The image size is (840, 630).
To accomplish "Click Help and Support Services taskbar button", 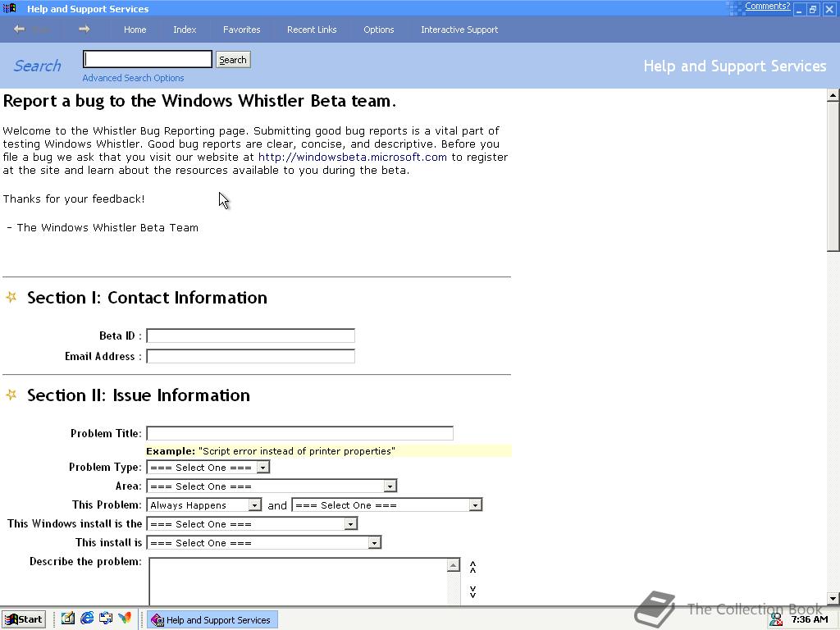I will tap(212, 620).
